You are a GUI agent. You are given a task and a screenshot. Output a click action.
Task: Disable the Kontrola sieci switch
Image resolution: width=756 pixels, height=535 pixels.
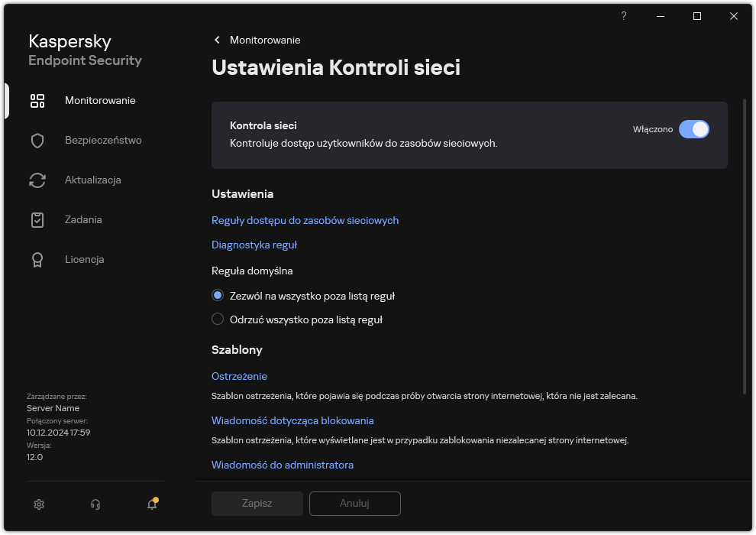(694, 129)
